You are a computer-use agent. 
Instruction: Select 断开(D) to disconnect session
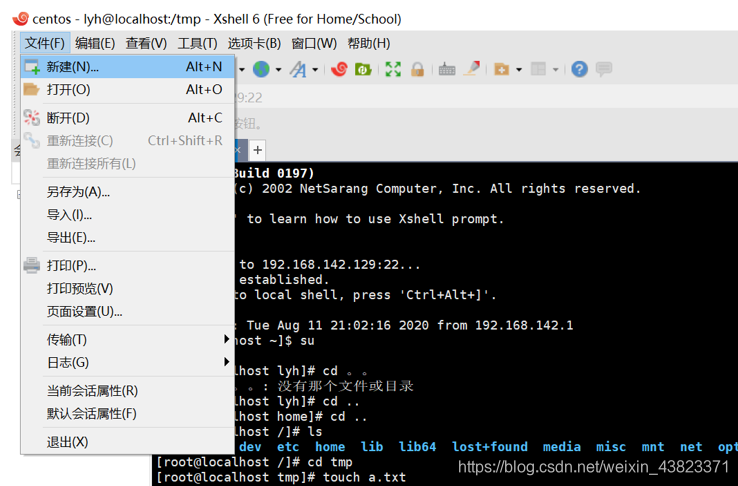click(x=128, y=118)
